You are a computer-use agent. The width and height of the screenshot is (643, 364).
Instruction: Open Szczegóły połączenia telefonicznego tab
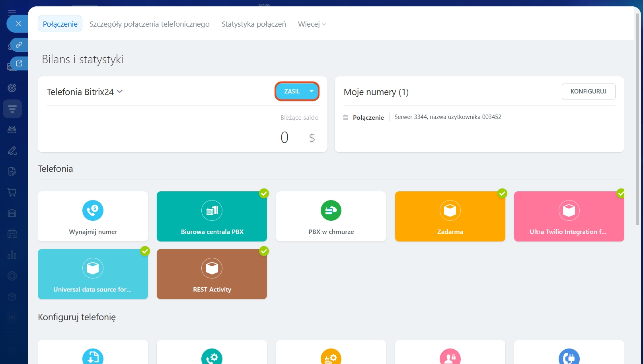point(149,24)
